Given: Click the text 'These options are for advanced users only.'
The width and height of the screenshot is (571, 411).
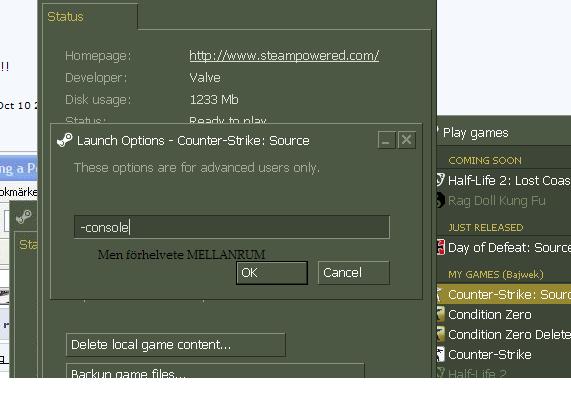Looking at the screenshot, I should point(197,167).
